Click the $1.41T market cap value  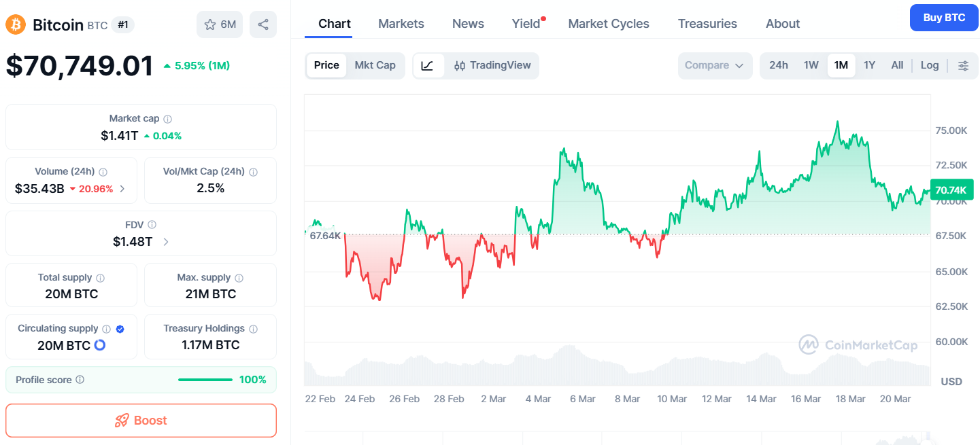click(119, 135)
